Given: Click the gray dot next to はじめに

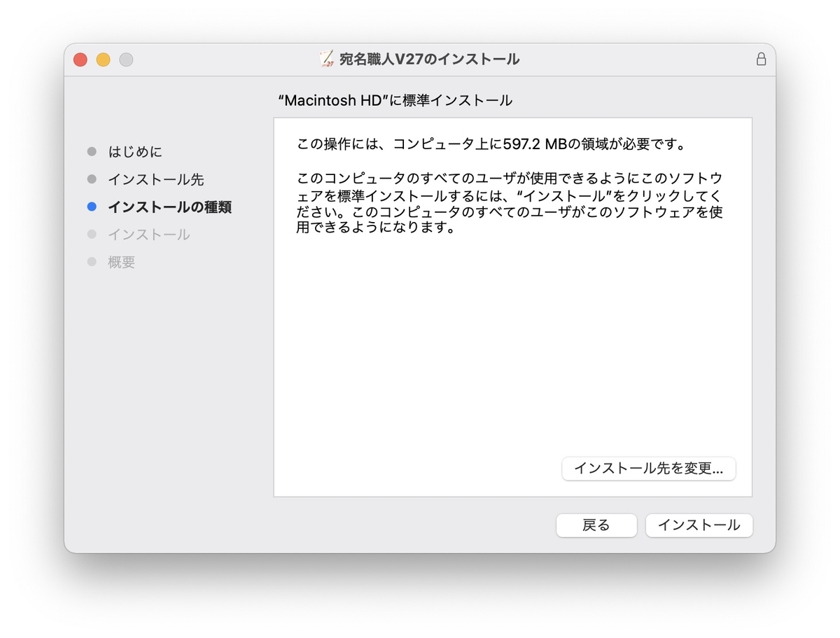Looking at the screenshot, I should point(92,151).
